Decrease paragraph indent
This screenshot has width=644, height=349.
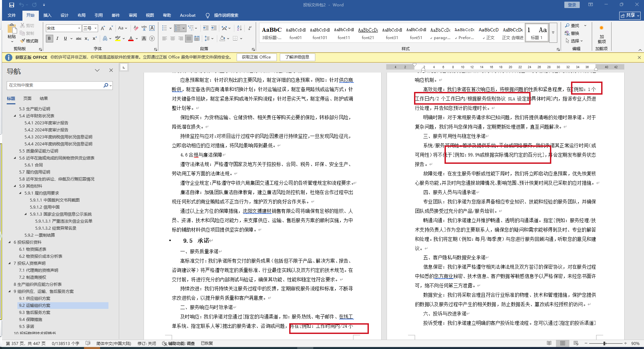click(x=206, y=28)
